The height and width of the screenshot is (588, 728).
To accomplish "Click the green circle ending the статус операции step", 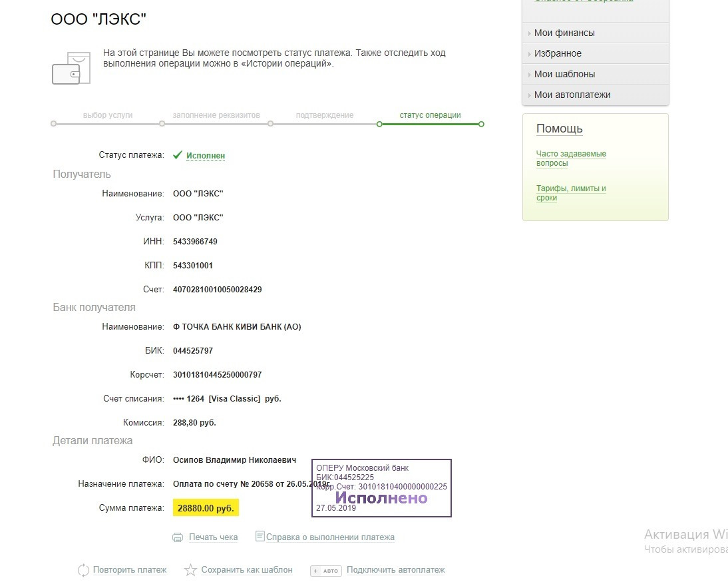I will pyautogui.click(x=481, y=124).
